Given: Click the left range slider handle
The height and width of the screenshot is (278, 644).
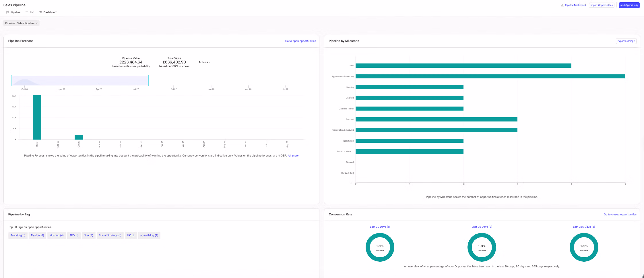Looking at the screenshot, I should click(12, 81).
